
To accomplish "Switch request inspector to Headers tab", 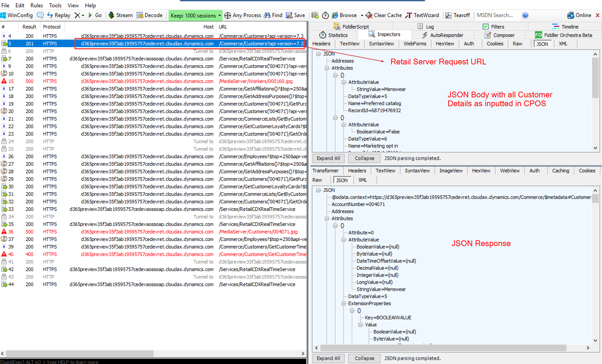I will point(321,44).
